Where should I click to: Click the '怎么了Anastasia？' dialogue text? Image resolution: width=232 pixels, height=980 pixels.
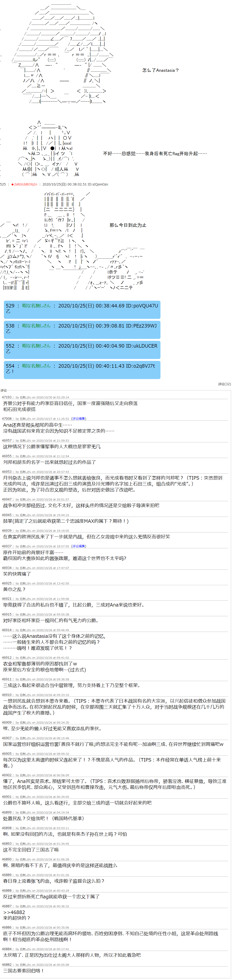click(x=160, y=70)
